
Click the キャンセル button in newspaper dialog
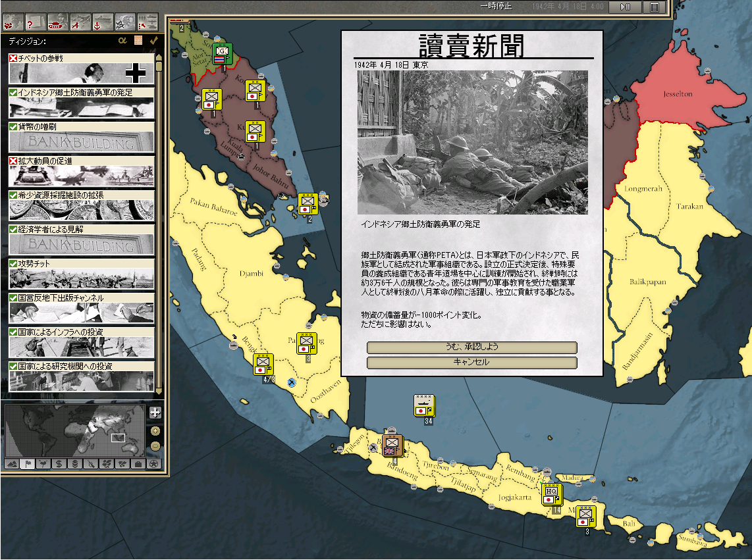pos(472,363)
